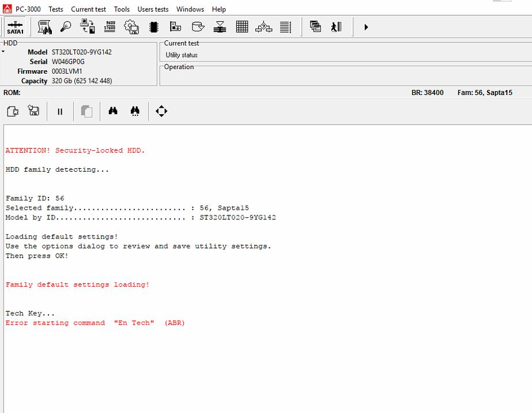
Task: Click the play arrow at toolbar end
Action: [x=366, y=27]
